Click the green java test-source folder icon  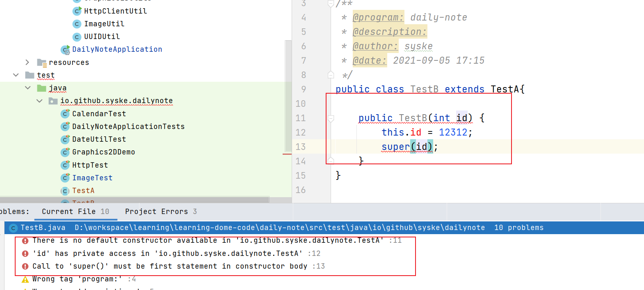tap(41, 88)
